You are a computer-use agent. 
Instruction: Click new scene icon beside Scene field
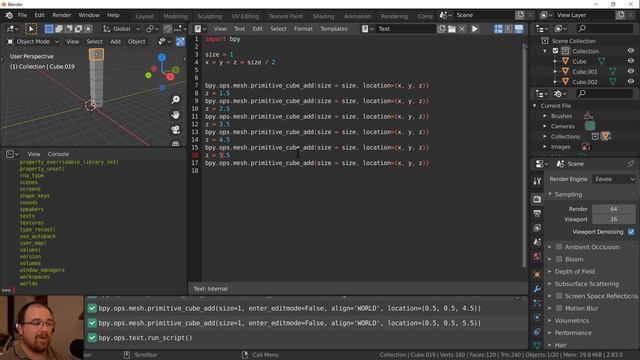520,15
